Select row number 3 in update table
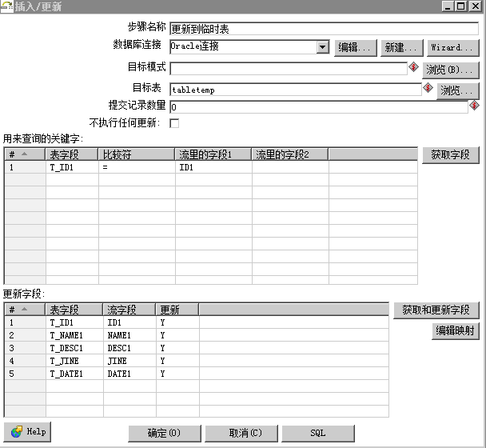Viewport: 486px width, 448px height. (25, 348)
